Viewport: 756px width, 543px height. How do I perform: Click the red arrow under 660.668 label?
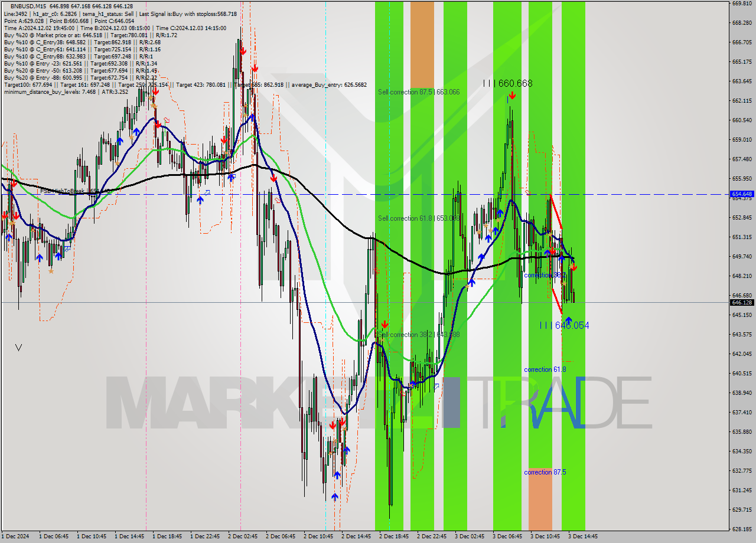click(x=511, y=94)
